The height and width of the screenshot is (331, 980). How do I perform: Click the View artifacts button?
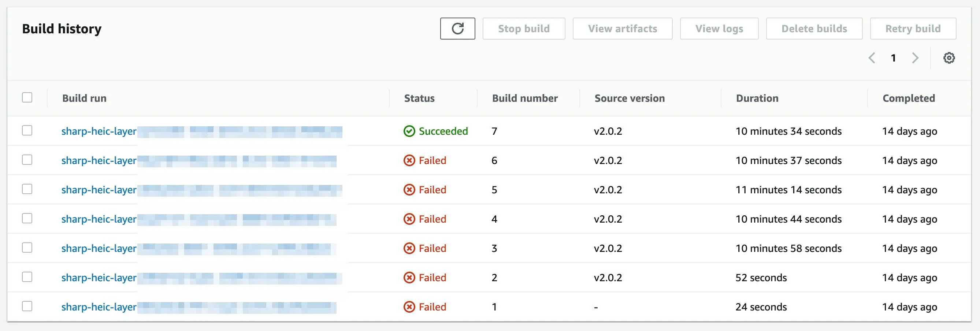click(622, 29)
